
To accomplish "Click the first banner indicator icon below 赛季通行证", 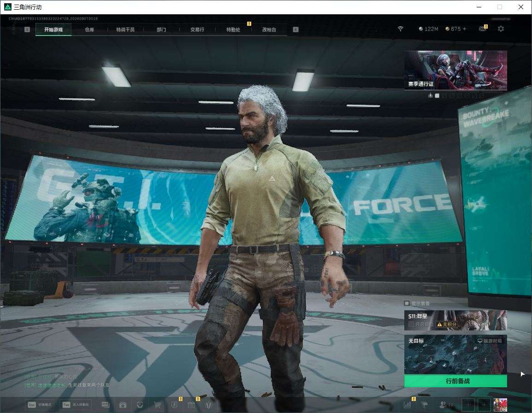I will (x=430, y=96).
